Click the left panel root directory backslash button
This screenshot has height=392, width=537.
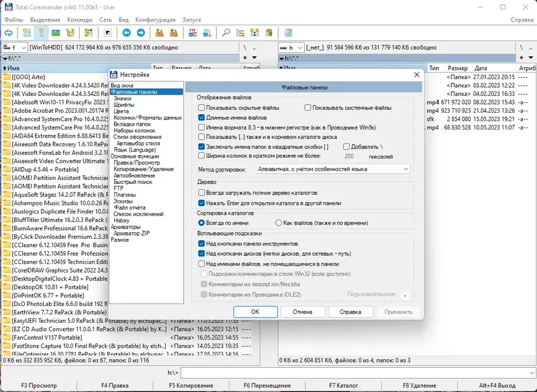245,47
